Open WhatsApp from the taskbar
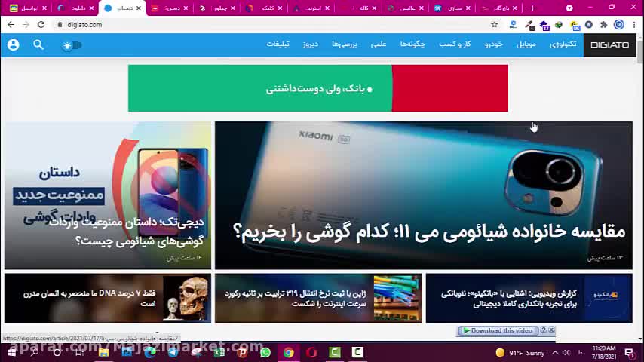The width and height of the screenshot is (644, 362). pos(265,352)
